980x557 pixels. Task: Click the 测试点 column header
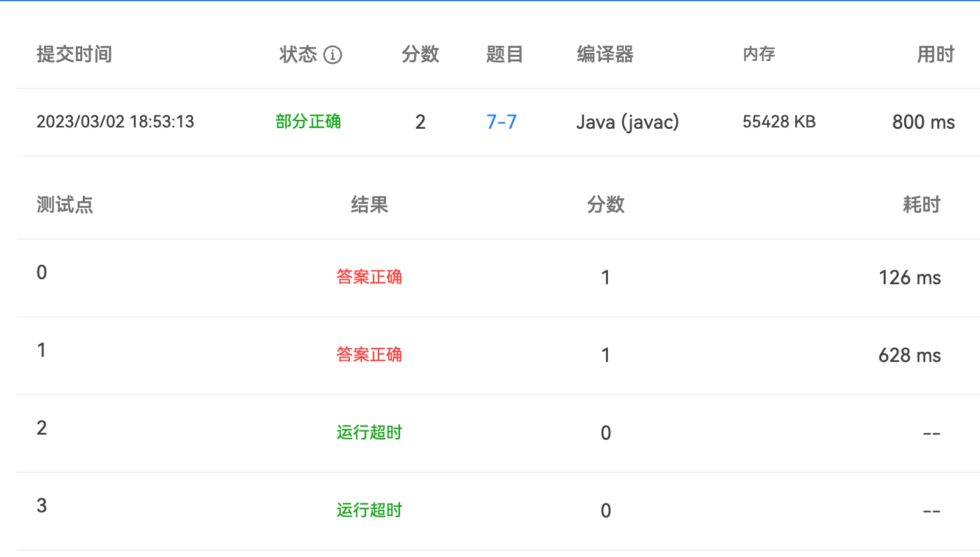point(64,205)
